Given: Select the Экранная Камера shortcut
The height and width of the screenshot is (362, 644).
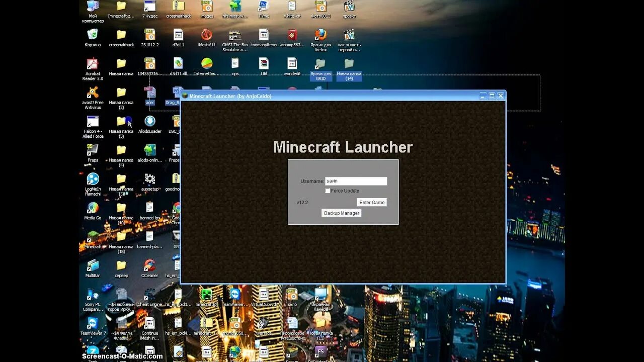Looking at the screenshot, I should point(320,294).
